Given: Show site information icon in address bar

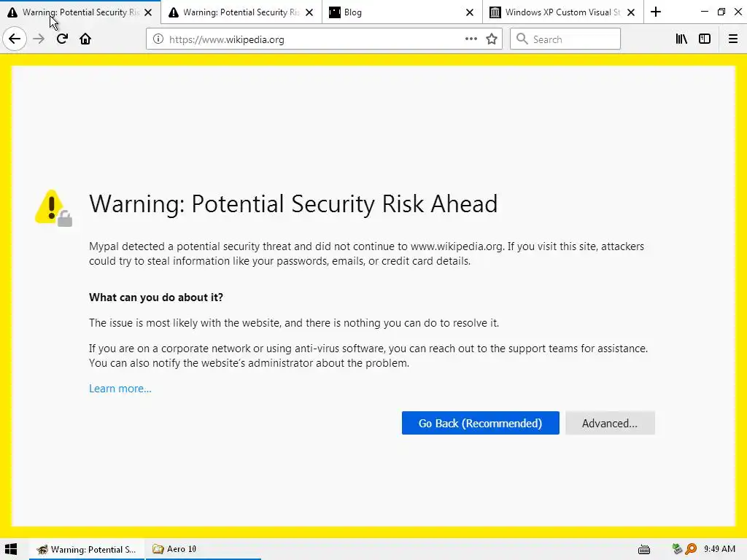Looking at the screenshot, I should 158,39.
